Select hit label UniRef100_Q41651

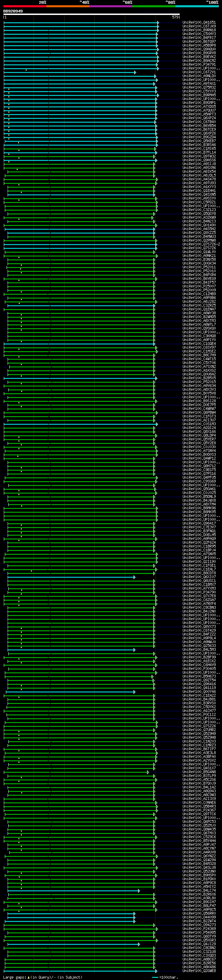pyautogui.click(x=199, y=23)
